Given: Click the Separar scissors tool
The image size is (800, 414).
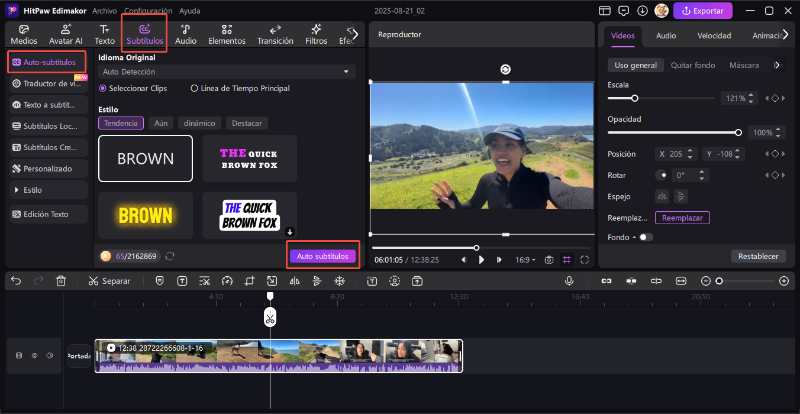Looking at the screenshot, I should [x=109, y=281].
